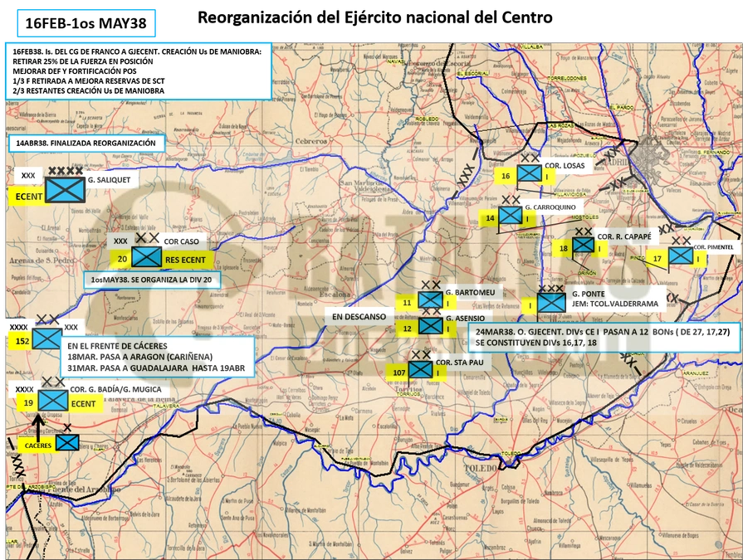Click the division 152 unit symbol
Screen dimensions: 743x560
[47, 339]
